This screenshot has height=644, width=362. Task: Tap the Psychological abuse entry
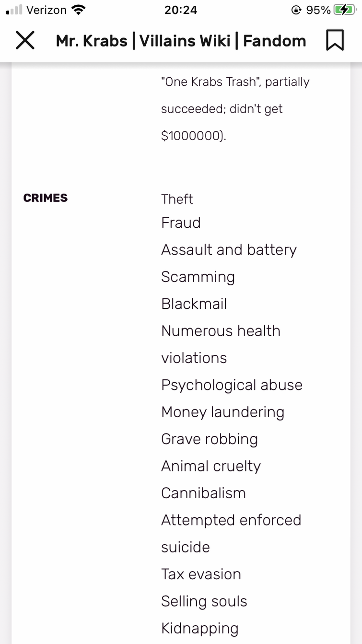[232, 386]
